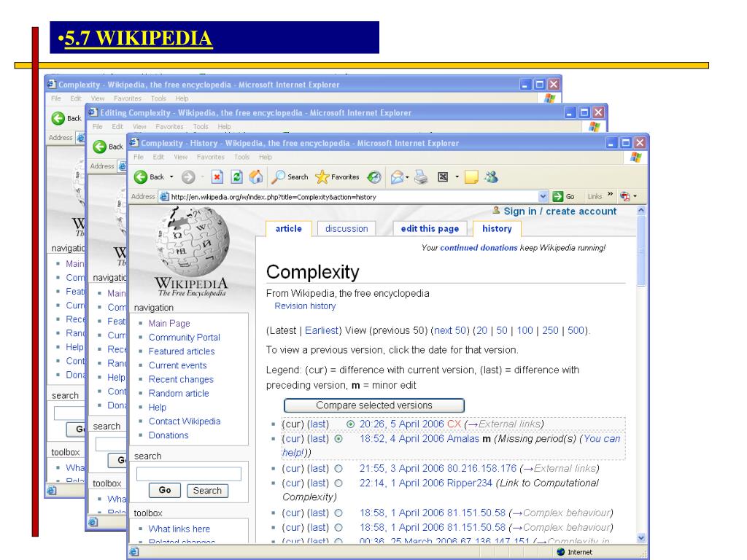Click the green Go arrow beside address bar
Screen dimensions: 747x560
tap(558, 196)
